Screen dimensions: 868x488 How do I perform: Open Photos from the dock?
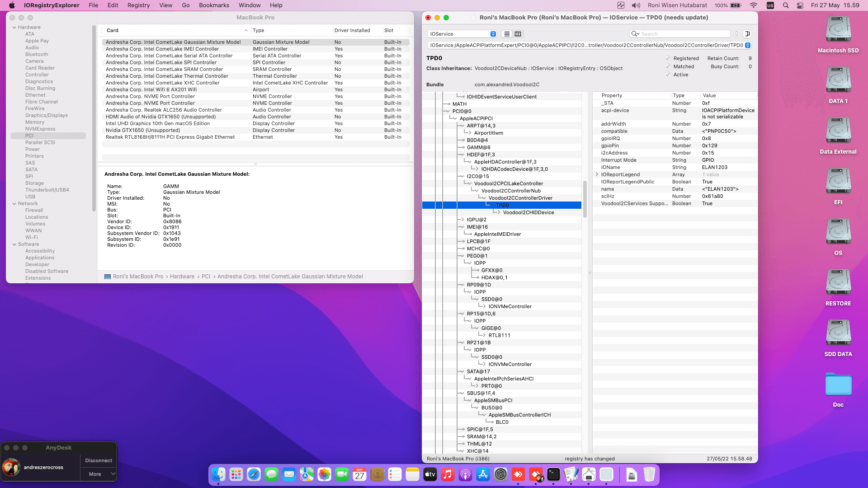pos(325,474)
